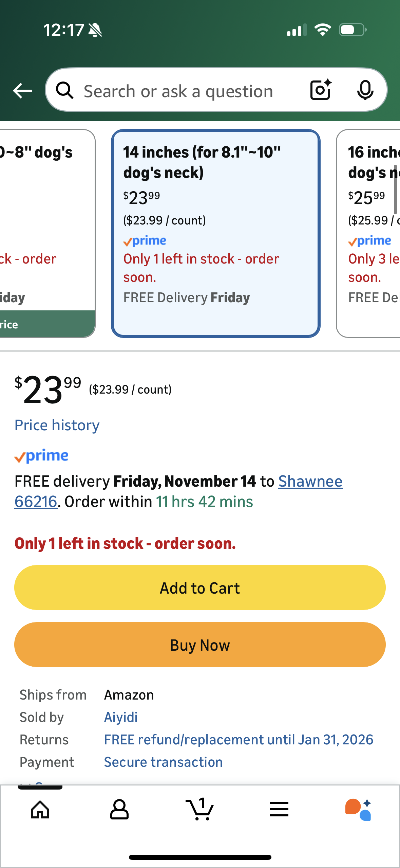Tap the search text field
This screenshot has width=400, height=868.
[x=178, y=91]
